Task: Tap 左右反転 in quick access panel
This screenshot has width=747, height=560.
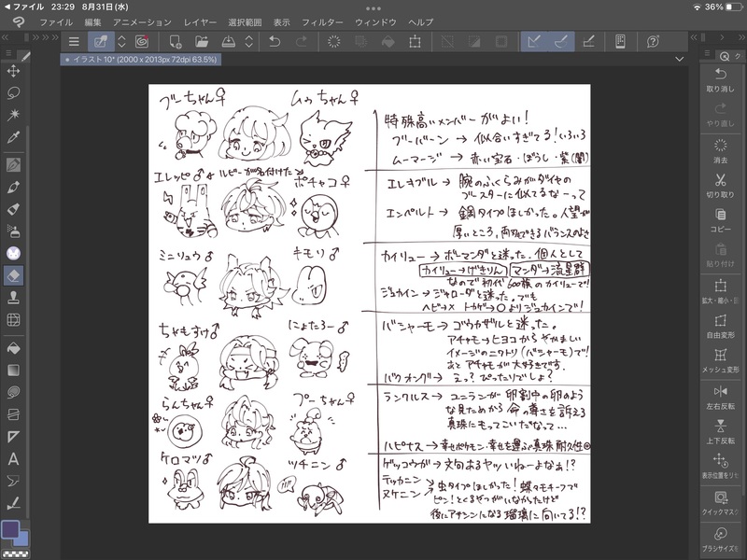Action: [720, 398]
